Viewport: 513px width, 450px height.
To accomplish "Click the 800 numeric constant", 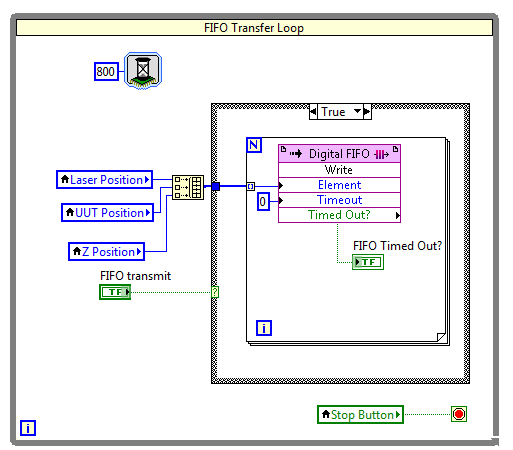I will click(106, 71).
